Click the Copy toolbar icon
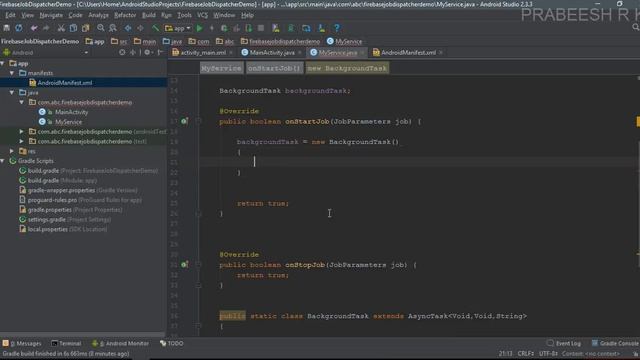Viewport: 640px width, 360px height. 73,28
